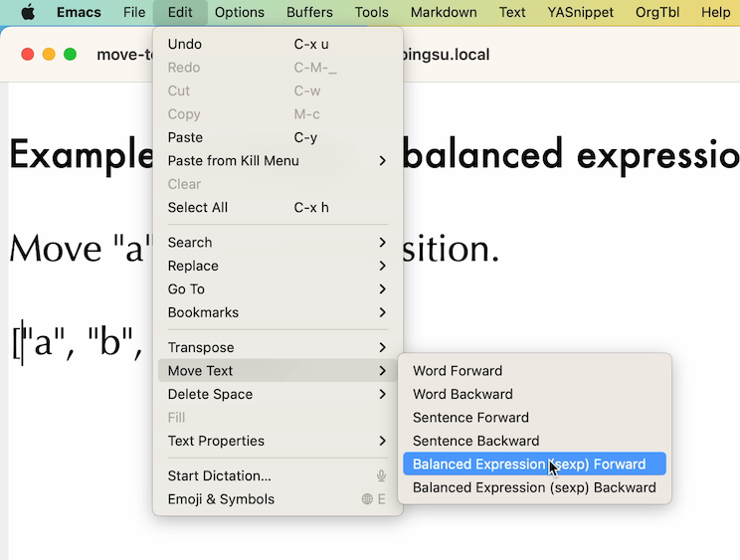Expand the Bookmarks submenu
Viewport: 740px width, 560px height.
(x=277, y=312)
